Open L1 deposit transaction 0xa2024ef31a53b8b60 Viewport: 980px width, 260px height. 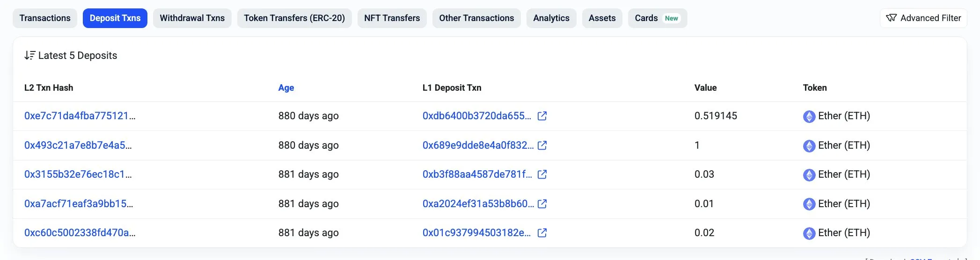(x=478, y=204)
